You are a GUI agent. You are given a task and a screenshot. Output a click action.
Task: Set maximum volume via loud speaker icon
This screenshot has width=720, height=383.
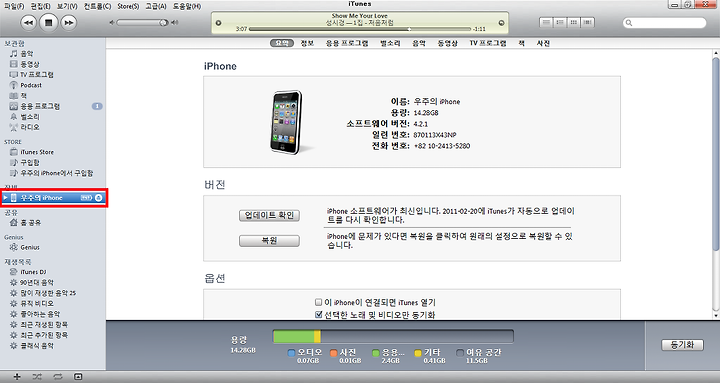pos(174,23)
